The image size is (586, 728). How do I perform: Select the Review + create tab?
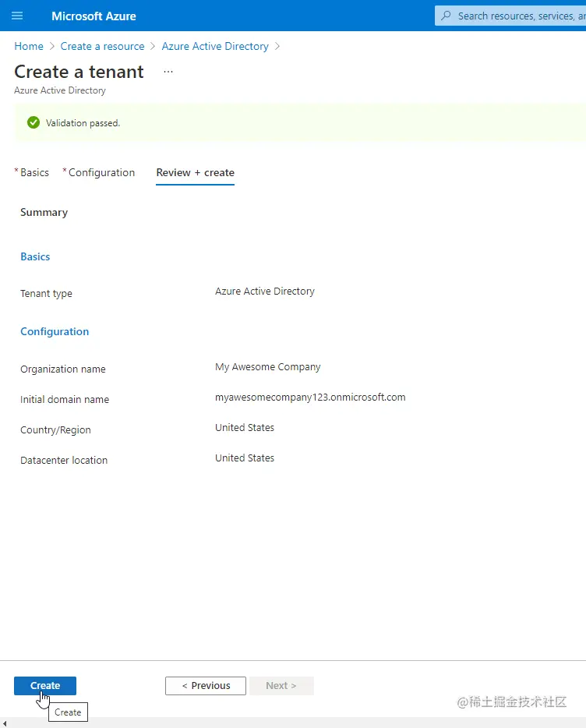pos(195,173)
